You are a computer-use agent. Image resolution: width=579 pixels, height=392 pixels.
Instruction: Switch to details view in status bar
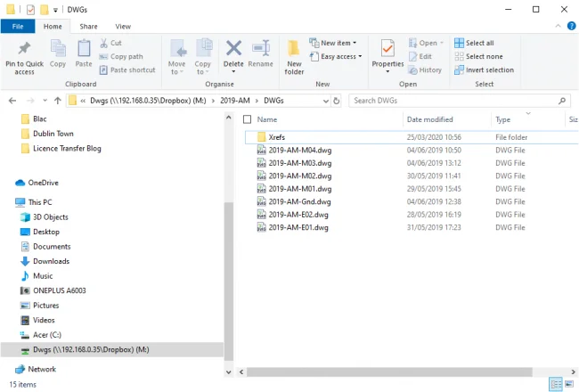click(556, 384)
